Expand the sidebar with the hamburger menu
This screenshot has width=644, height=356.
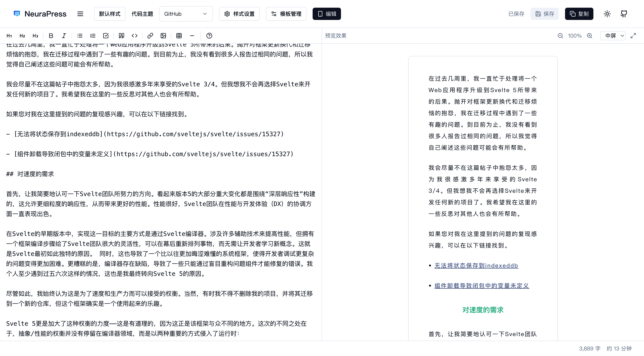(x=80, y=14)
